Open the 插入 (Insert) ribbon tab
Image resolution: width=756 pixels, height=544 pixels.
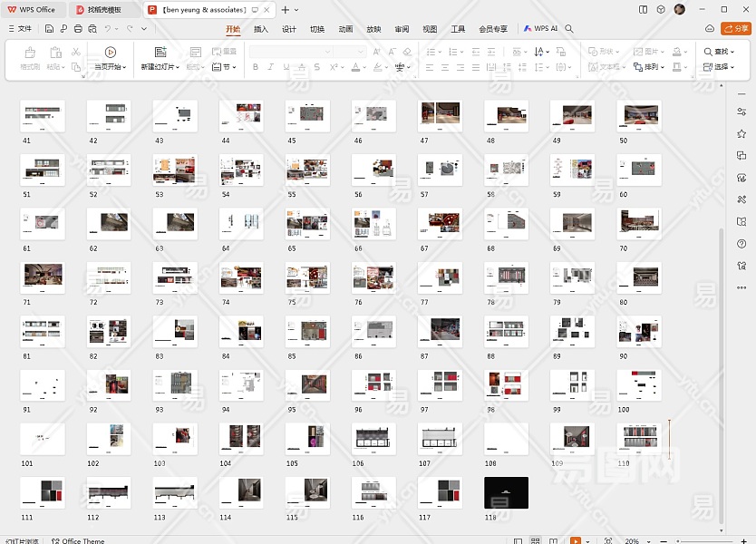point(261,29)
